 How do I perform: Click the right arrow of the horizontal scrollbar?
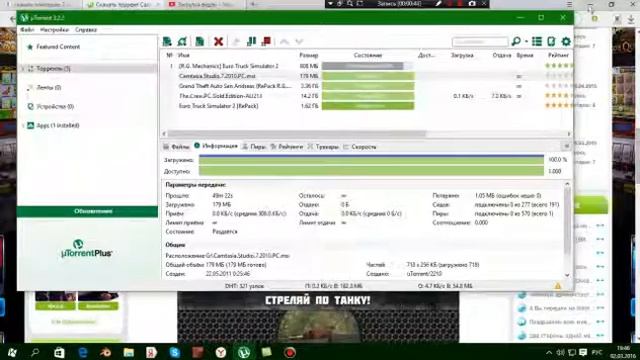[569, 134]
